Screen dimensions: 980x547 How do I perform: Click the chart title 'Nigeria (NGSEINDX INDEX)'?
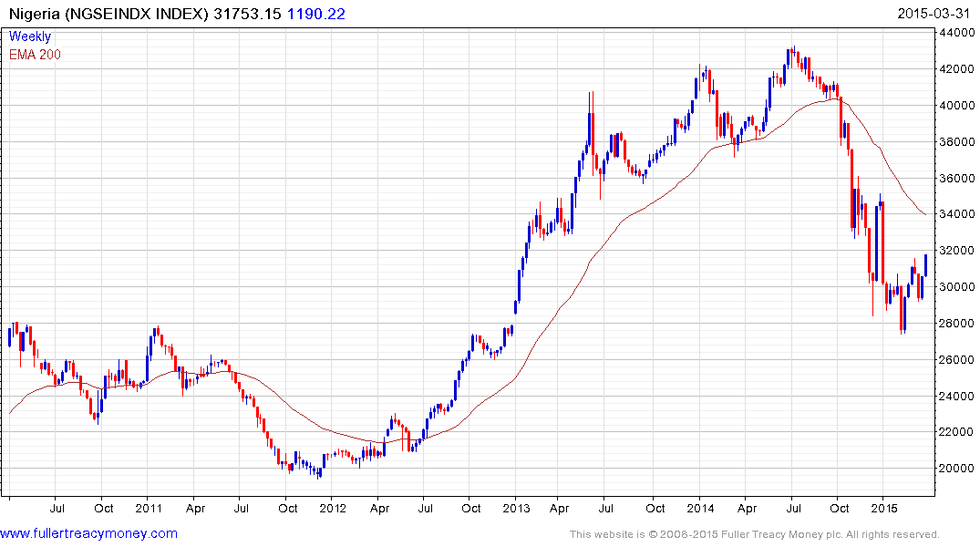click(x=108, y=14)
